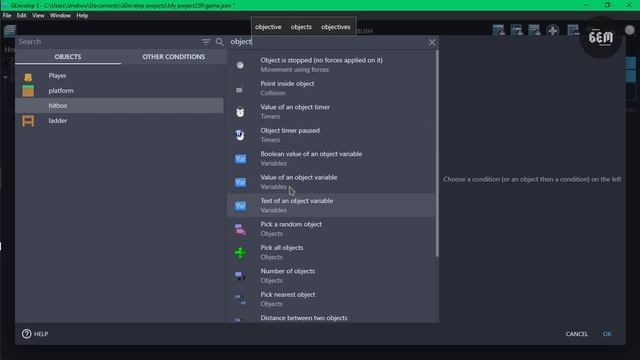The height and width of the screenshot is (360, 640).
Task: Choose 'Number of objects' condition
Action: [331, 276]
